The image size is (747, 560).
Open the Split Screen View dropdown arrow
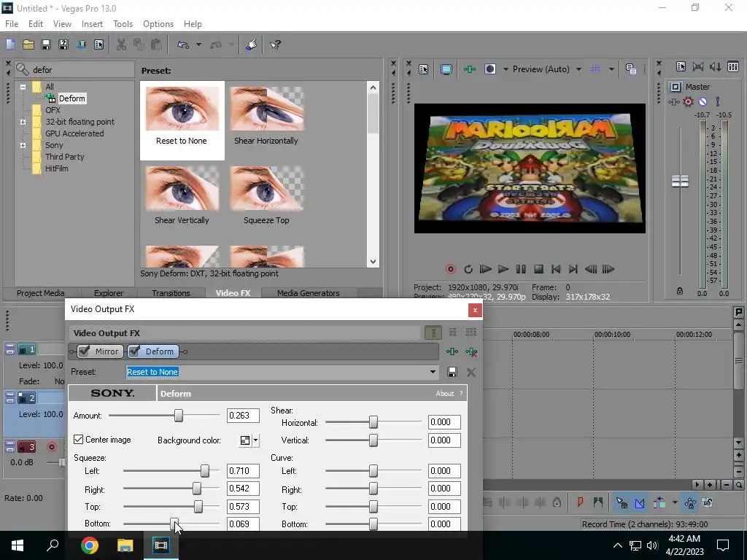tap(506, 69)
